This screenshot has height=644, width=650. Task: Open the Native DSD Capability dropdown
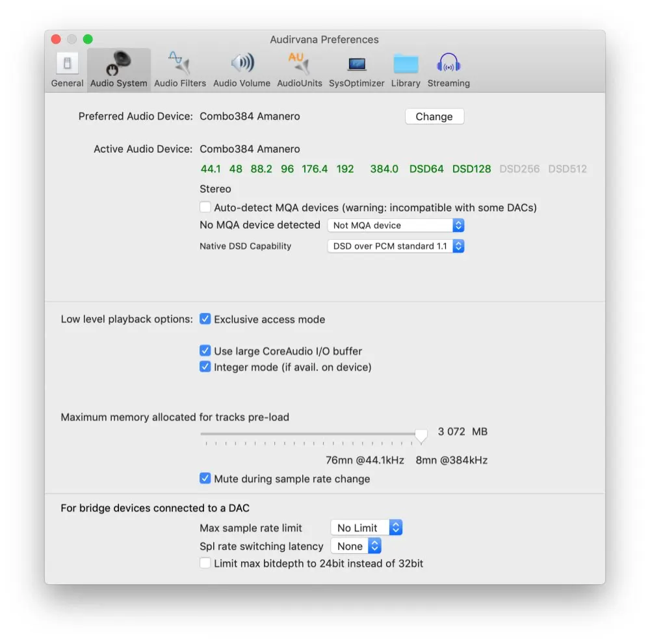click(395, 246)
